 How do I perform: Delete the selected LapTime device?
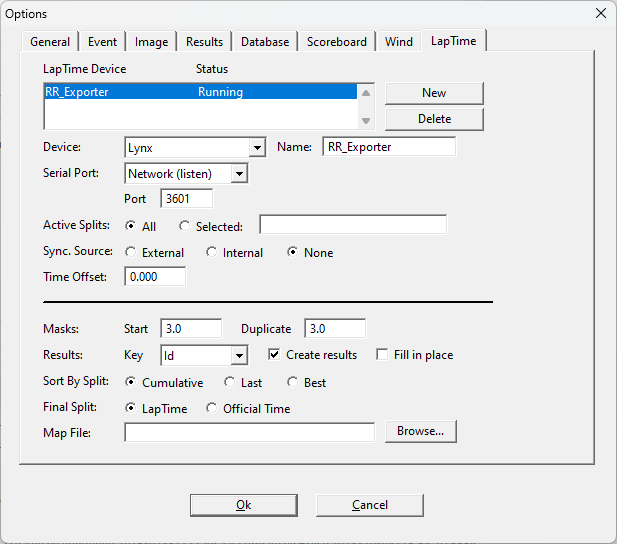[x=434, y=119]
